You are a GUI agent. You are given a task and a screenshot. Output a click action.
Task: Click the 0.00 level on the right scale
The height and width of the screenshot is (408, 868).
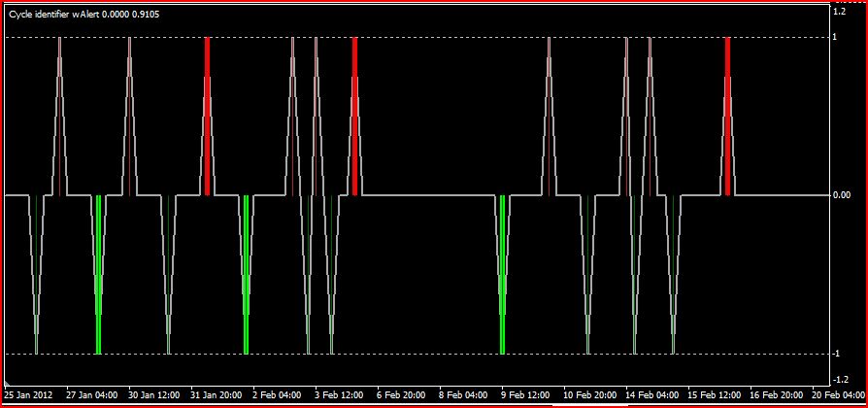tap(841, 195)
